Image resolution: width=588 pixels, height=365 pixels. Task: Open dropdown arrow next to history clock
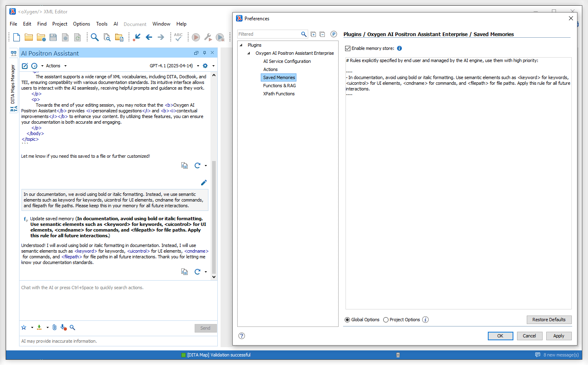(42, 66)
